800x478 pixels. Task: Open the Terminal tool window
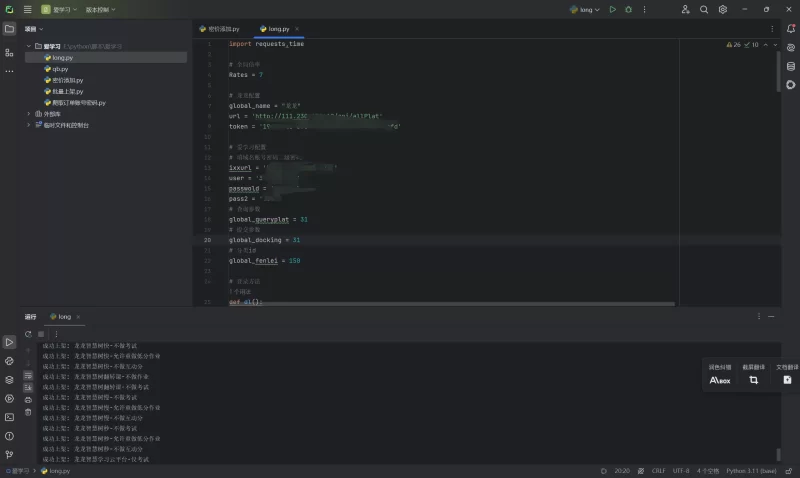[x=9, y=416]
